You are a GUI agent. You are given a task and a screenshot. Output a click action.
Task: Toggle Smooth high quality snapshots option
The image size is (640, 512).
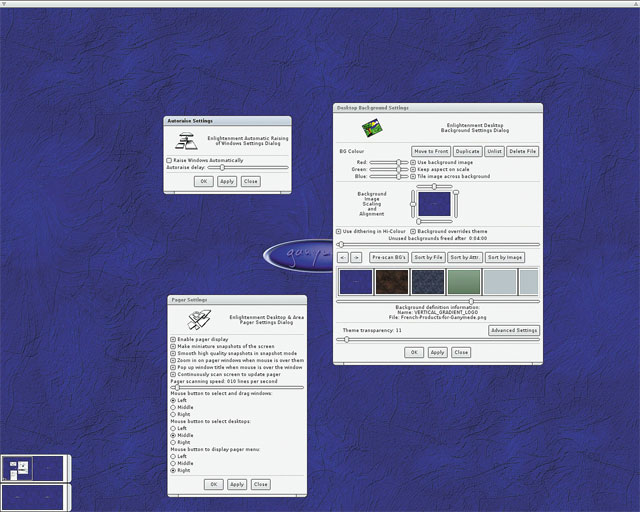(x=173, y=354)
